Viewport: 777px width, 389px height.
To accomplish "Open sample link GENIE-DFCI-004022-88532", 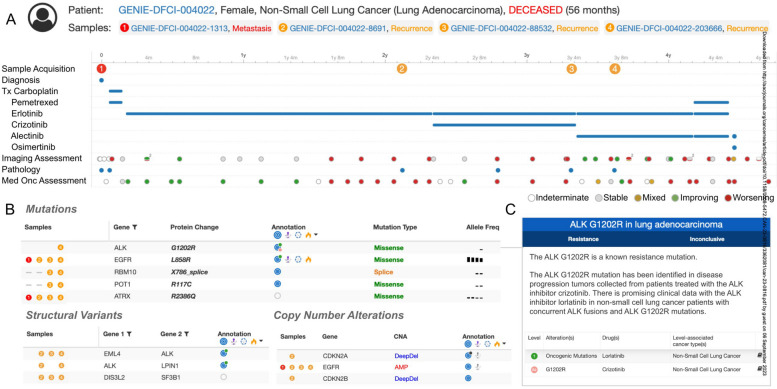I will tap(501, 28).
